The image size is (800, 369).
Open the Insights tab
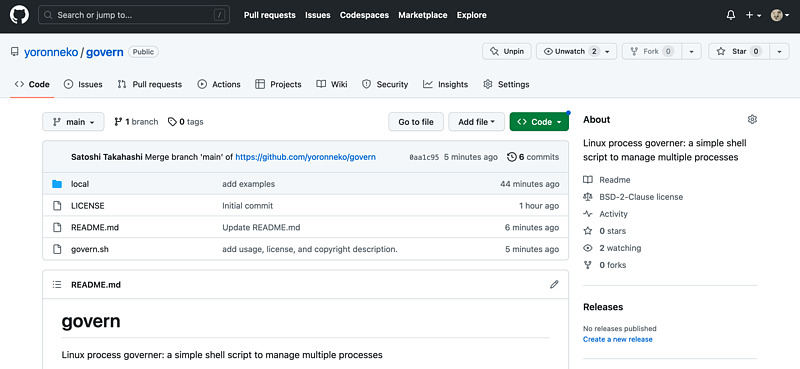tap(445, 84)
